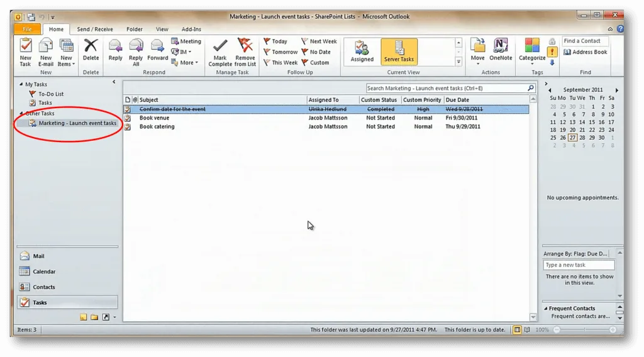Collapse the Frequent Contacts section
644x357 pixels.
(x=546, y=308)
